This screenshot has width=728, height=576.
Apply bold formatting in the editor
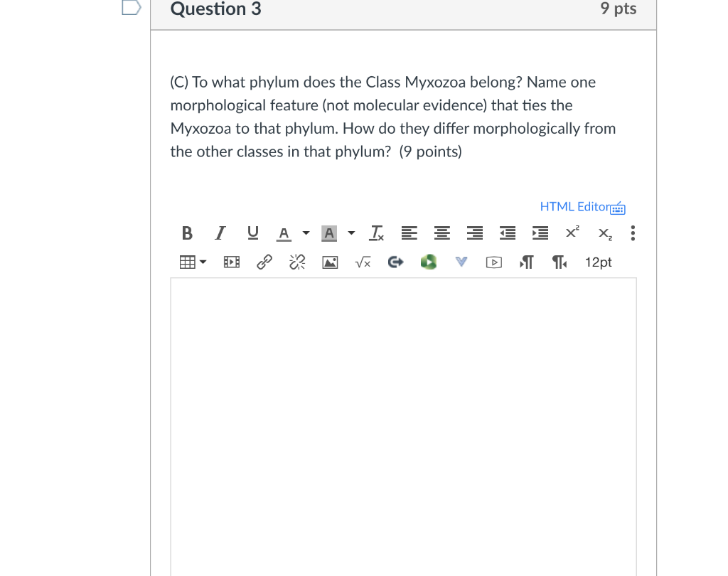click(187, 233)
